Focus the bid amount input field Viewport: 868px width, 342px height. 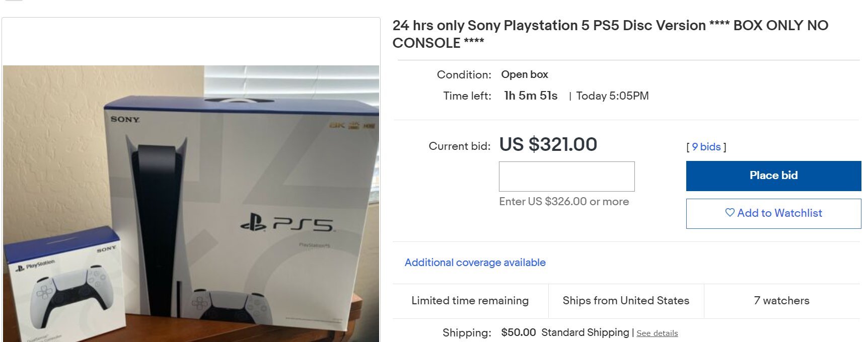(x=566, y=176)
